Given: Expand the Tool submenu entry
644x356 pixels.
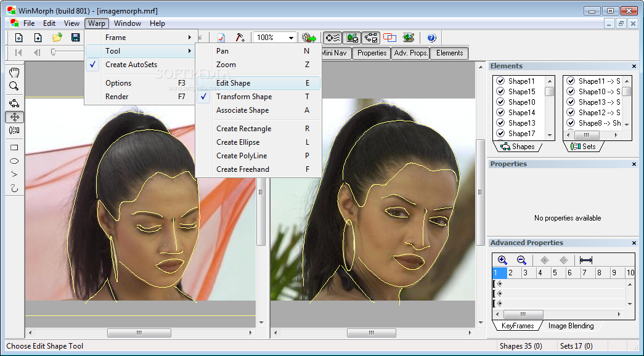Looking at the screenshot, I should 141,51.
